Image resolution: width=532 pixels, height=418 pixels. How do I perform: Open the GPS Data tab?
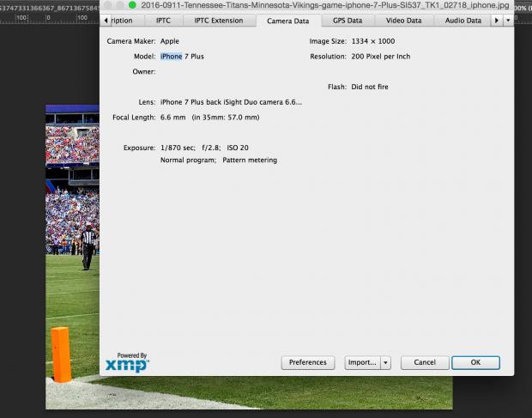point(348,20)
